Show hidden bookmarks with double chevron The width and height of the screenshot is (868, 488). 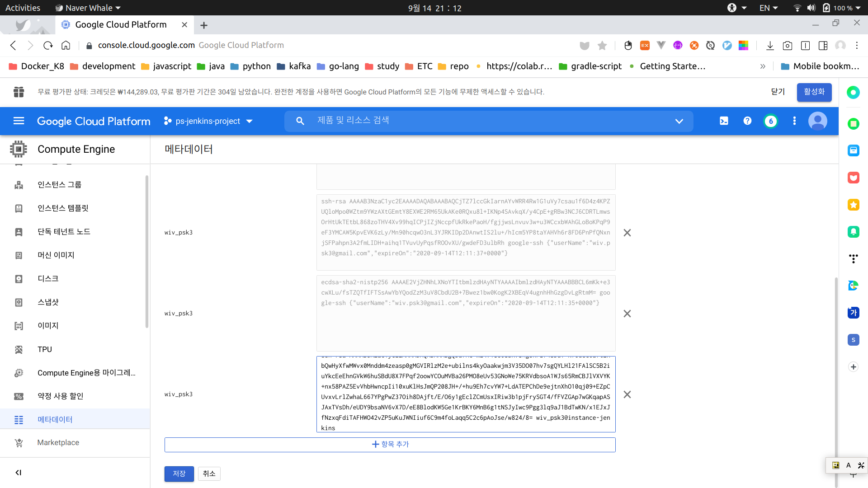pos(763,66)
